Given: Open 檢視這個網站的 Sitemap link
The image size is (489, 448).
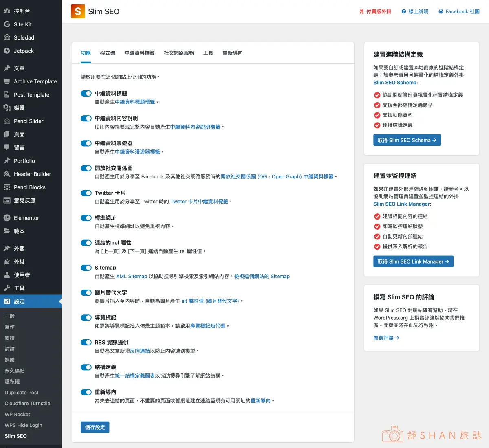Looking at the screenshot, I should tap(262, 276).
